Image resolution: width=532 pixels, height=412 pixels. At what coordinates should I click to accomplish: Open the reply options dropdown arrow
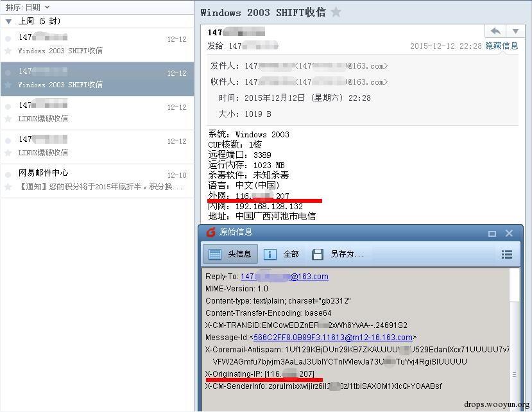515,31
